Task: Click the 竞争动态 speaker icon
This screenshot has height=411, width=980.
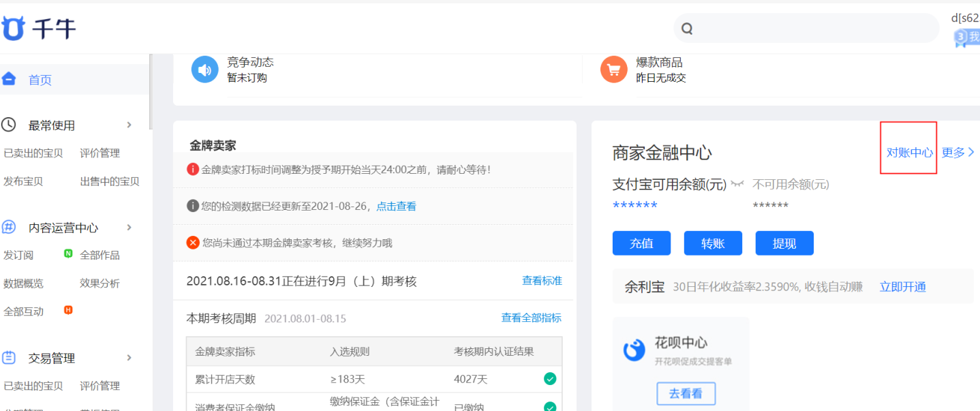Action: 204,70
